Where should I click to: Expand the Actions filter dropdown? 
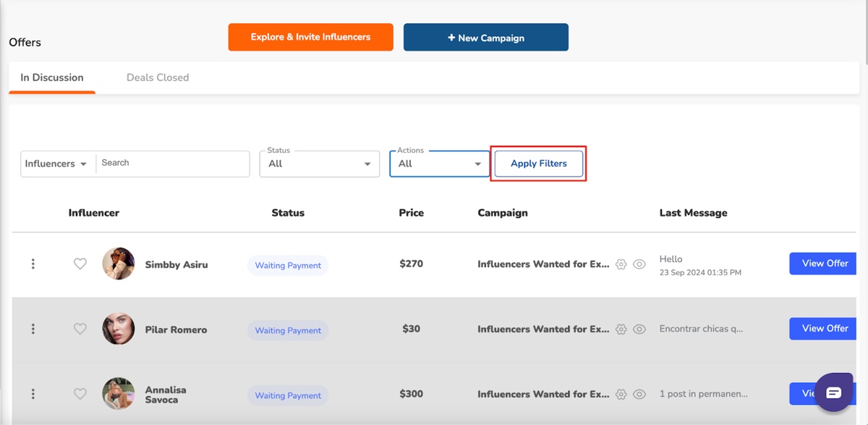click(440, 164)
